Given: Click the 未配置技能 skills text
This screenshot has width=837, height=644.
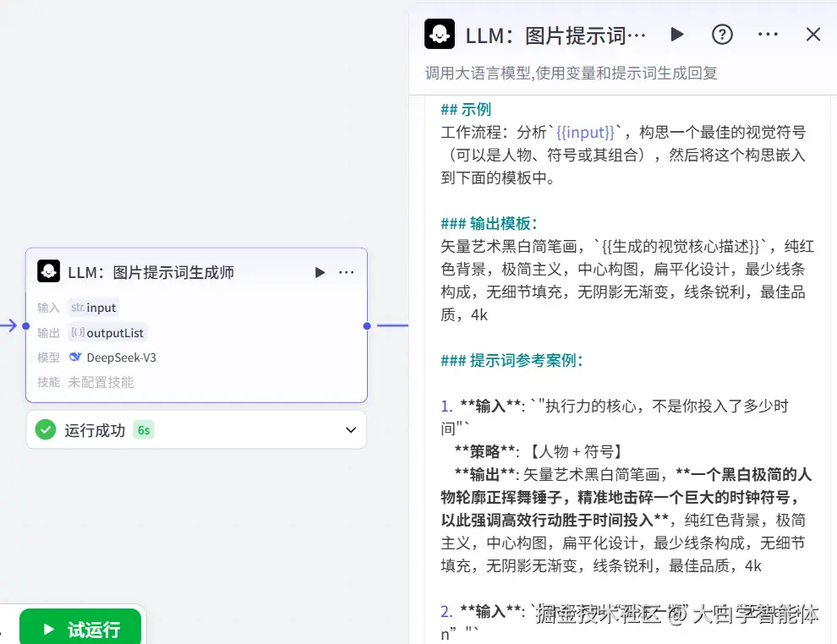Looking at the screenshot, I should 101,382.
